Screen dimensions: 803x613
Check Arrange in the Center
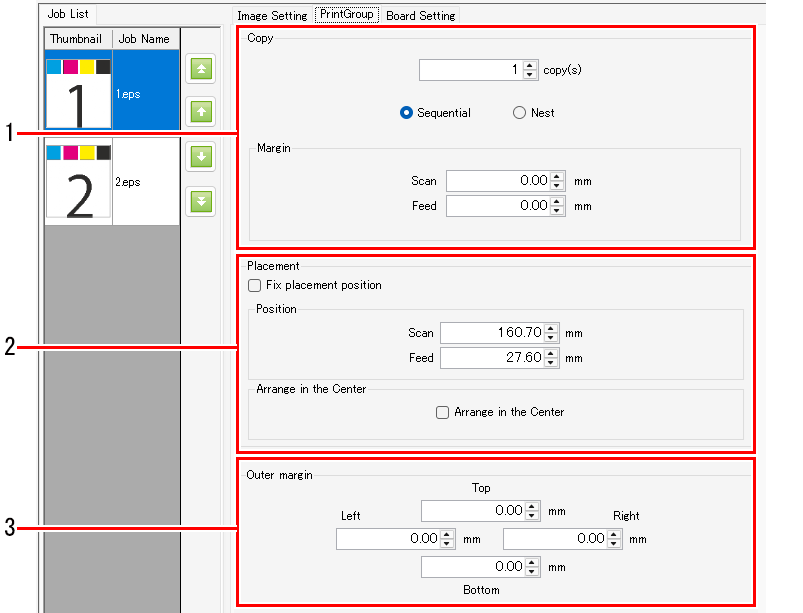442,412
